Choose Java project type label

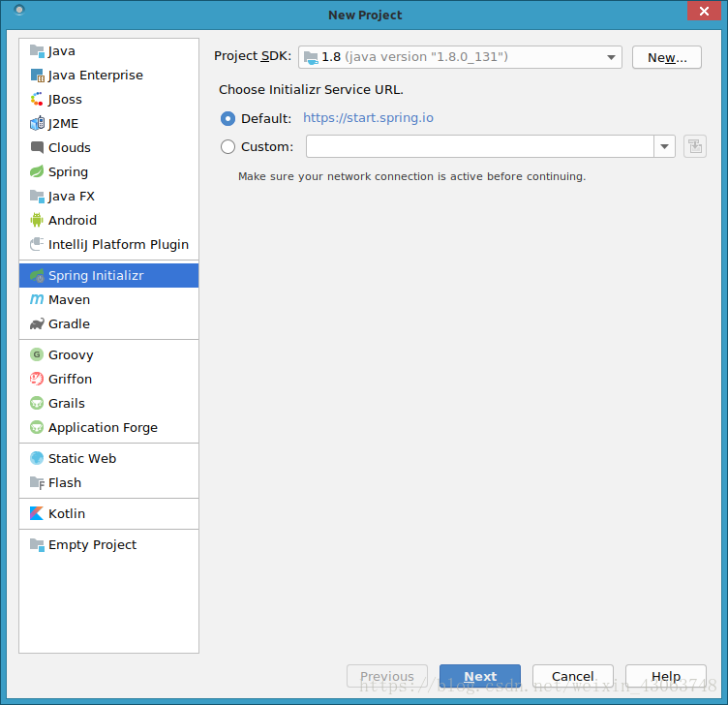pos(62,51)
